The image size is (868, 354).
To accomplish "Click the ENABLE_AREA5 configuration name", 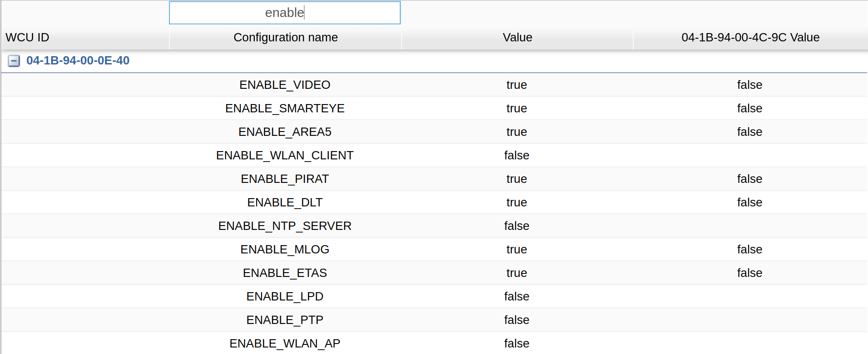I will 285,132.
